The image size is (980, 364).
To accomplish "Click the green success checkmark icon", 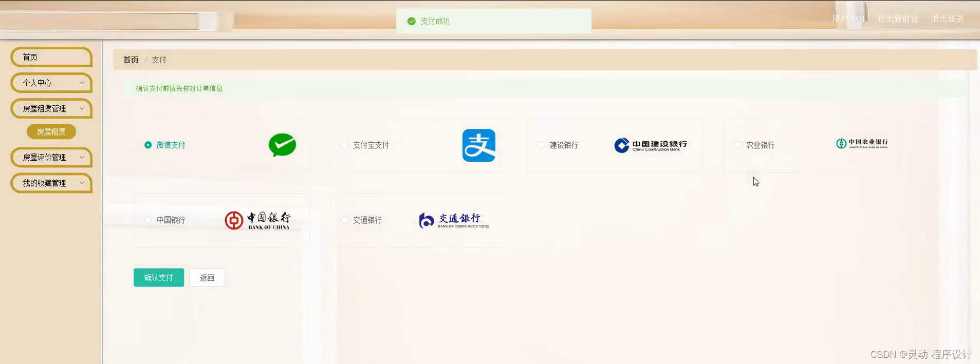I will pos(411,21).
